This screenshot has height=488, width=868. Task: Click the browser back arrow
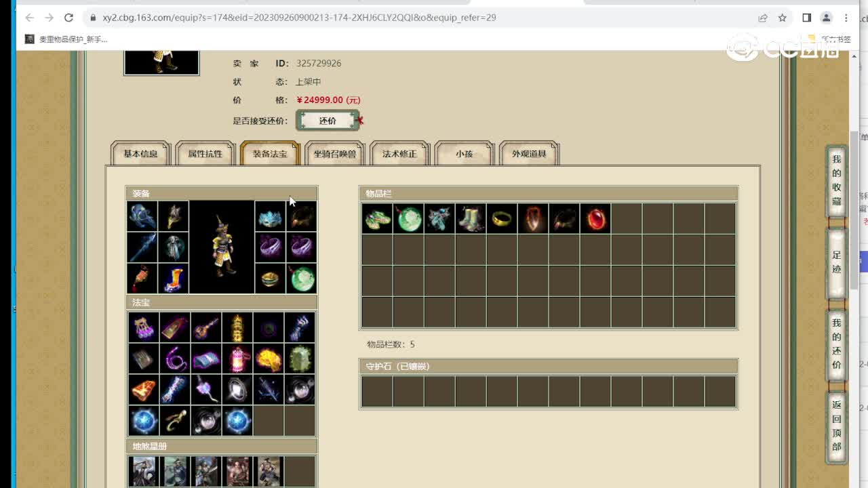pos(29,18)
